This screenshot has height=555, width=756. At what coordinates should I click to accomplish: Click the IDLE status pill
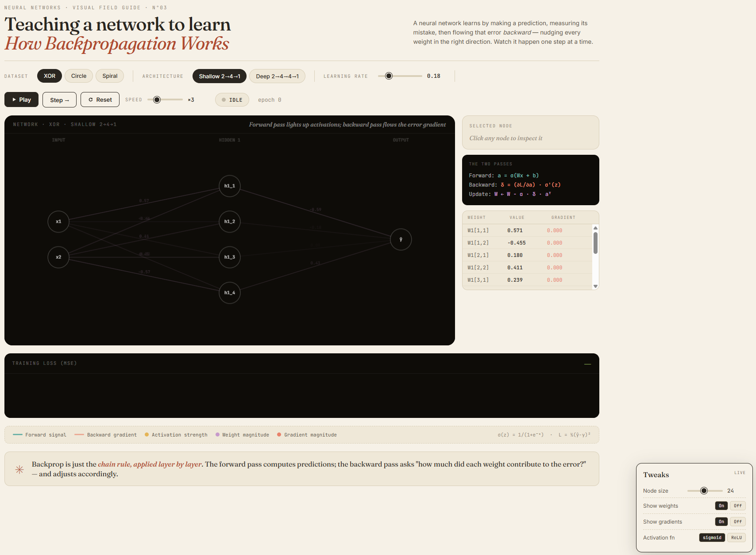pos(232,100)
